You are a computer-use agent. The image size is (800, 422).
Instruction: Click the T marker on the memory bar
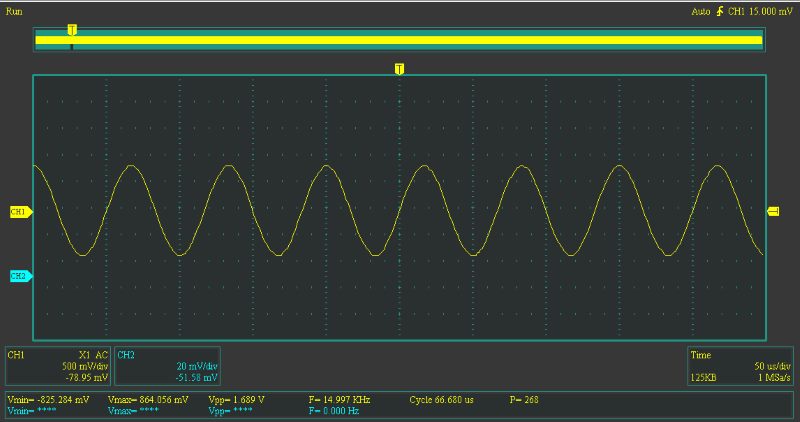click(x=72, y=31)
